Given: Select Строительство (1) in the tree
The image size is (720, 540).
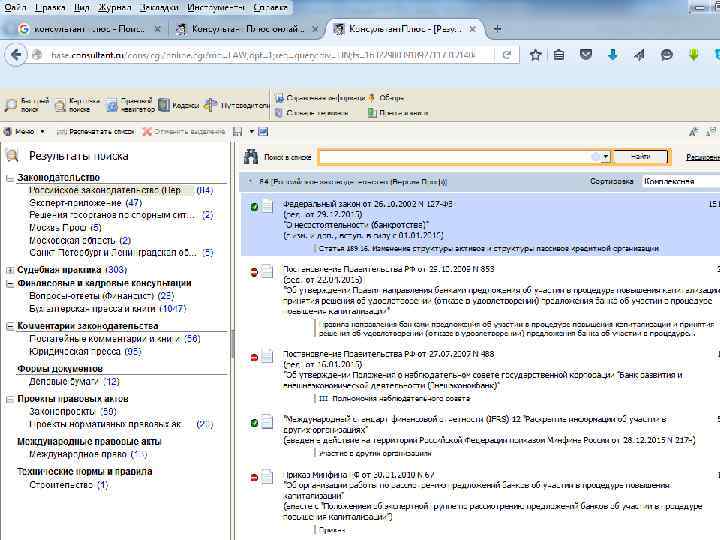Looking at the screenshot, I should click(68, 485).
